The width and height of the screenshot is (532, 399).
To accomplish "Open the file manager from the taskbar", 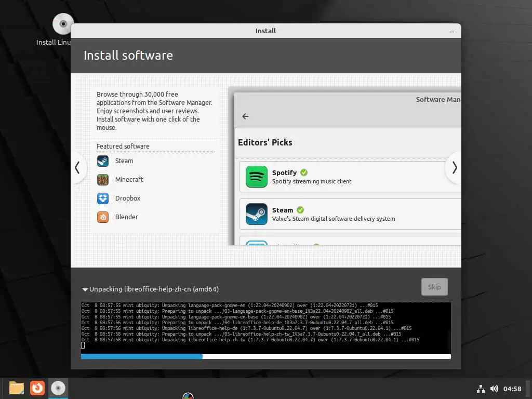I will click(17, 388).
